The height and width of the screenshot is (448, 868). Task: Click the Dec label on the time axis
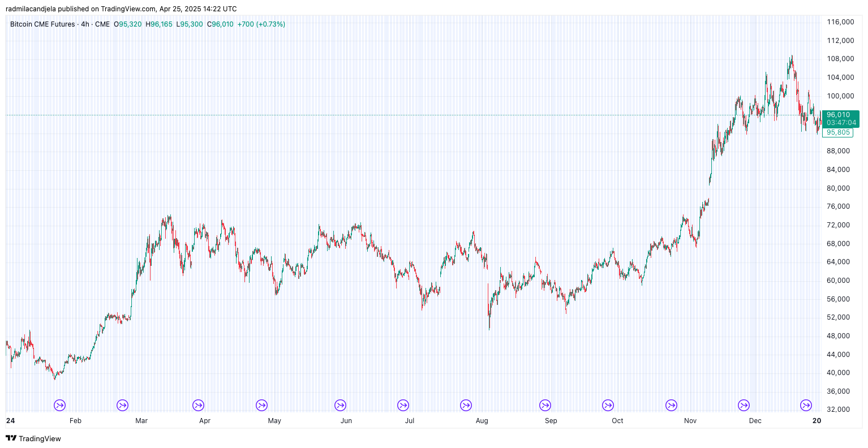click(x=754, y=421)
